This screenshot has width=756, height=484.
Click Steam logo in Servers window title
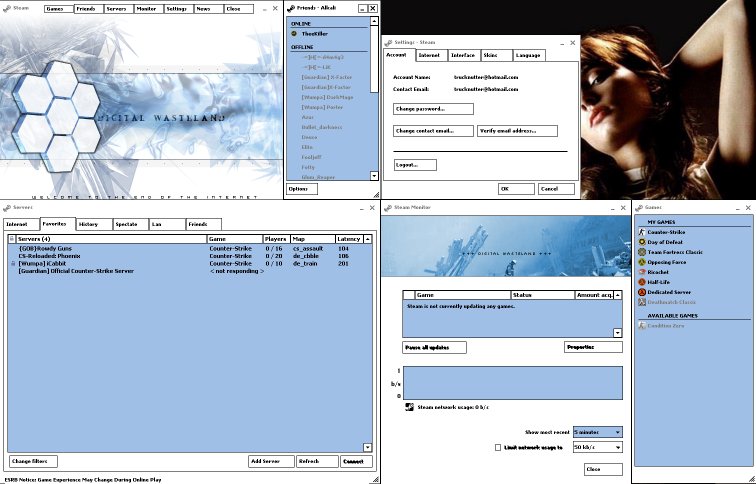[x=7, y=208]
